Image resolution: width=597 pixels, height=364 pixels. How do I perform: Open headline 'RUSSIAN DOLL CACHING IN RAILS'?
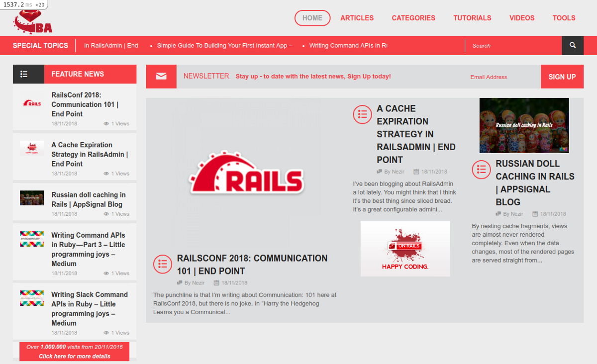[x=535, y=182]
